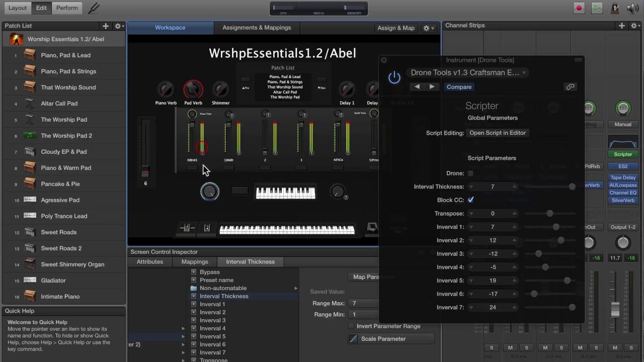Click the Interval Thickness slider handle
644x362 pixels.
point(572,187)
